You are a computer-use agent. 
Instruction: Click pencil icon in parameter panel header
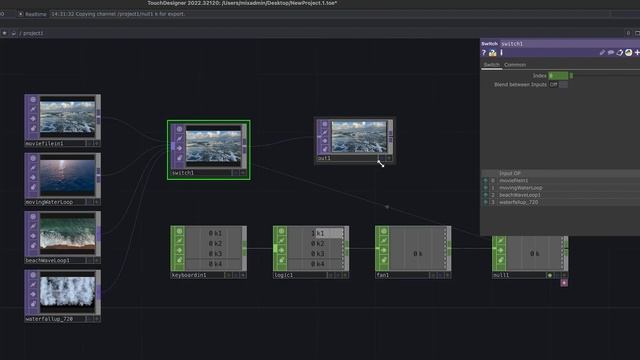click(602, 53)
